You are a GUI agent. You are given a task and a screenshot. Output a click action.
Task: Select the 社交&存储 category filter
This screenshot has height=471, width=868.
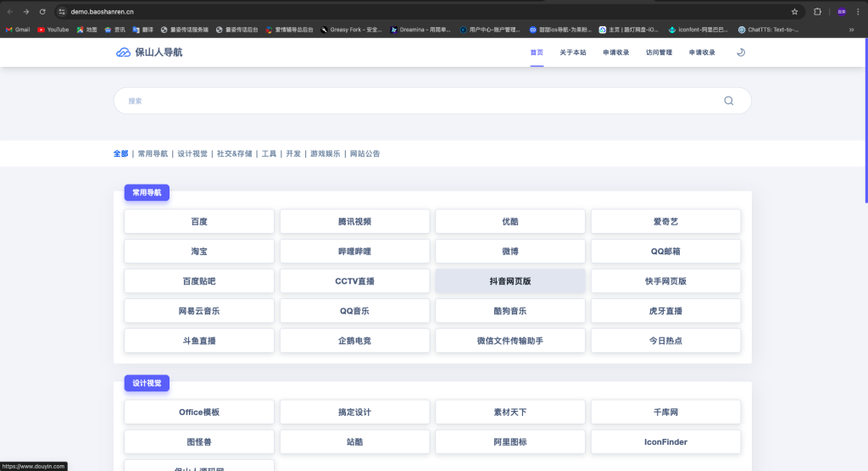[x=234, y=154]
